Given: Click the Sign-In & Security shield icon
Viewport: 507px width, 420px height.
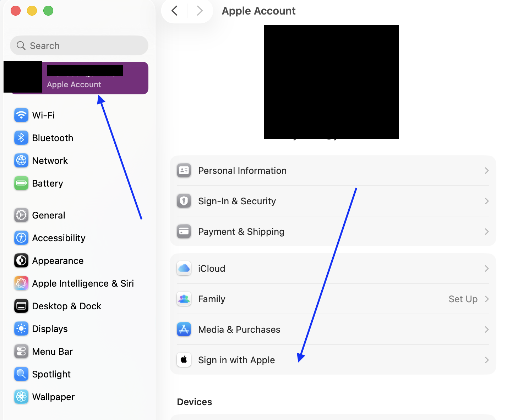Looking at the screenshot, I should pyautogui.click(x=184, y=201).
